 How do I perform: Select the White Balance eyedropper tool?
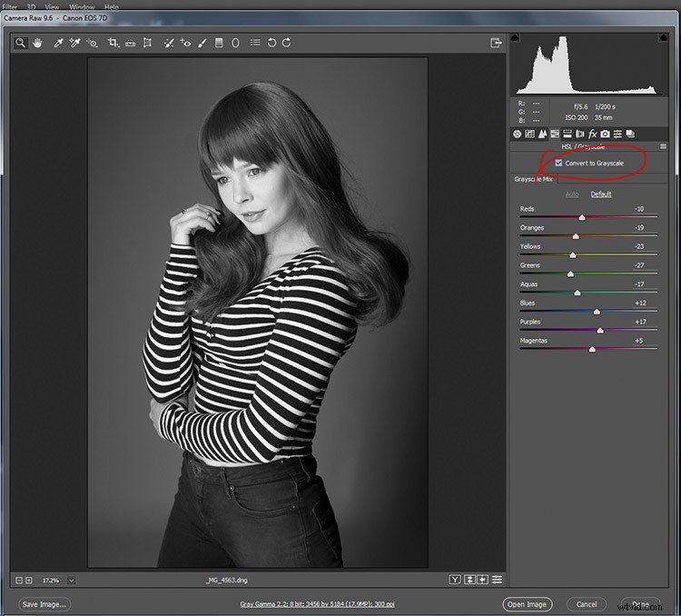click(58, 43)
